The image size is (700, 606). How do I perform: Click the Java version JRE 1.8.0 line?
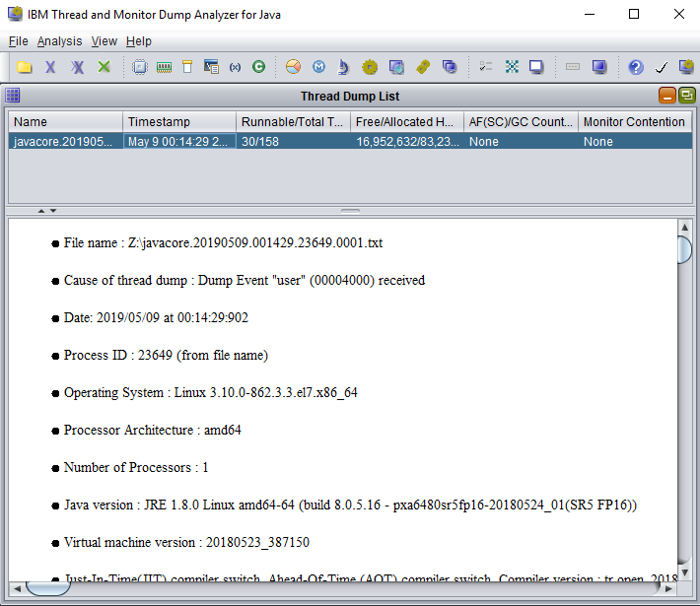click(x=350, y=505)
